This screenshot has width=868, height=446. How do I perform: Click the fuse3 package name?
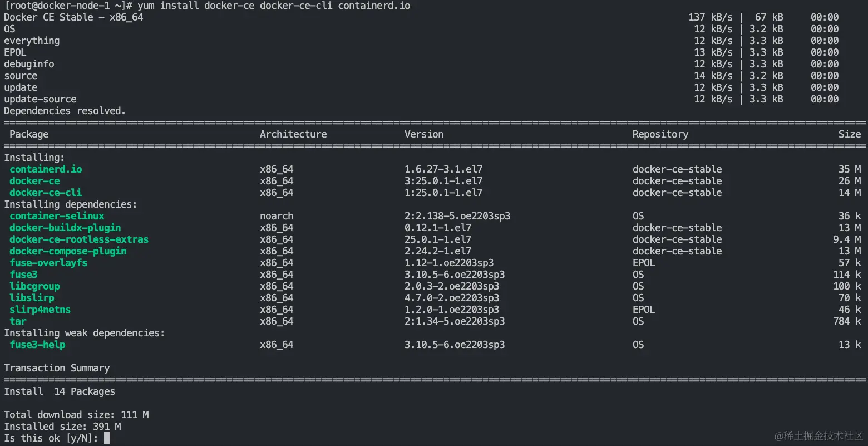click(23, 274)
